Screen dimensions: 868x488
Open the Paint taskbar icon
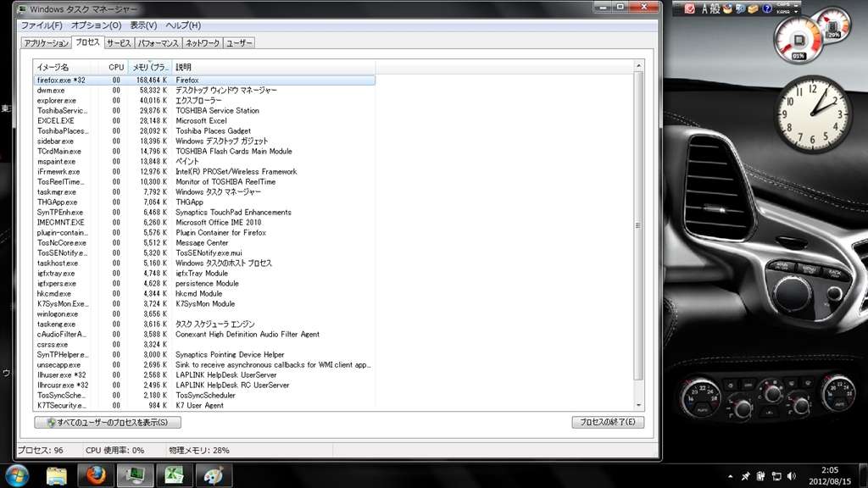coord(213,475)
